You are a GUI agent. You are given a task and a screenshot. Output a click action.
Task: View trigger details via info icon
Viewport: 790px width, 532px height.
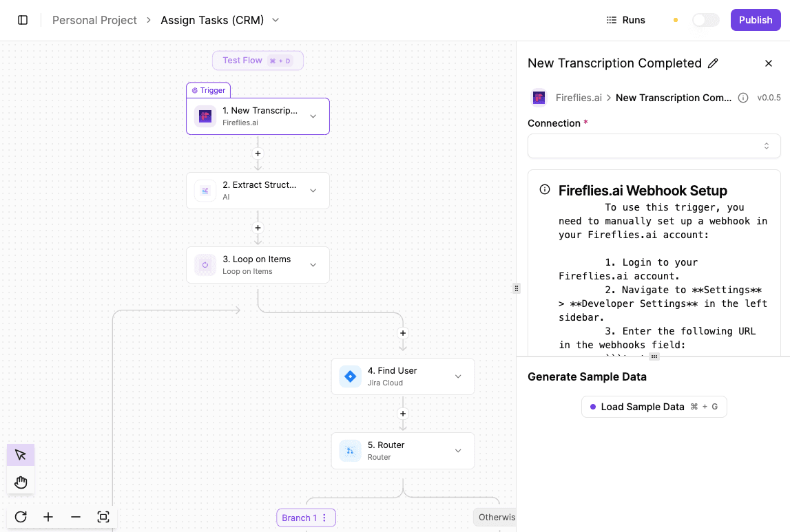(742, 98)
